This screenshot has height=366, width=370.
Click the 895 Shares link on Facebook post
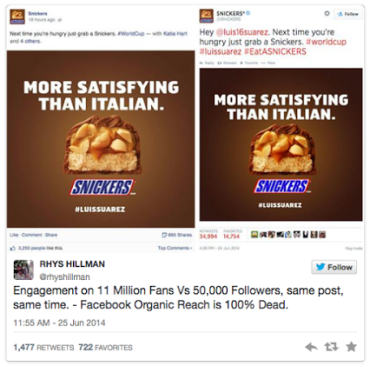tap(177, 235)
